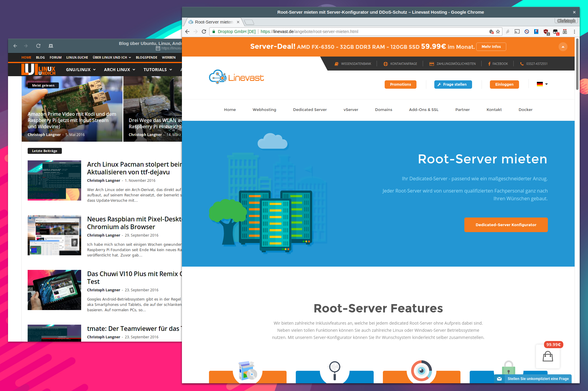Go back in the Chrome window

click(187, 32)
